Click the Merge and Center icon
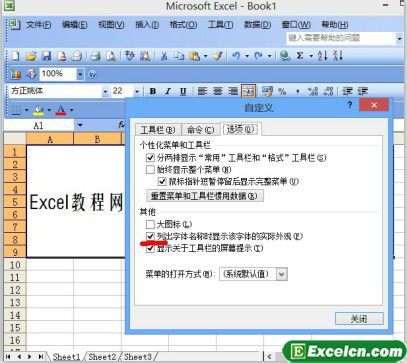The image size is (407, 363). [248, 91]
